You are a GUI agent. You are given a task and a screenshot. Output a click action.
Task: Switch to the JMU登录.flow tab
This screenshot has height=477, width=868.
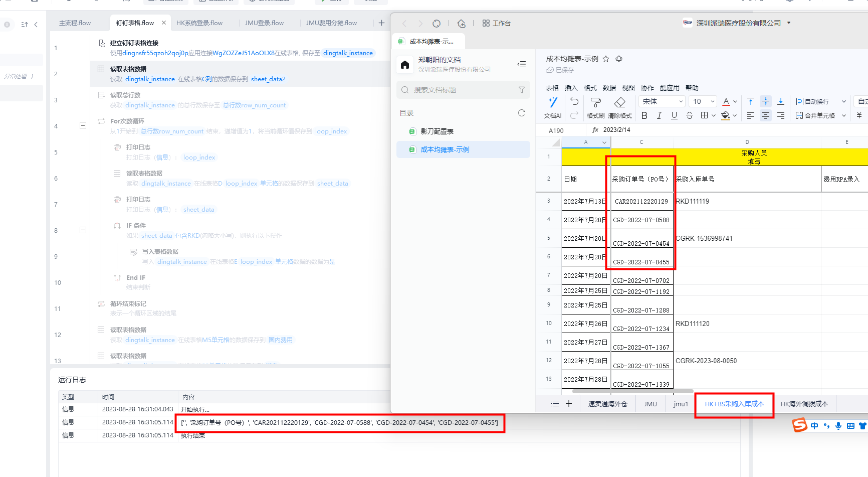pos(264,23)
